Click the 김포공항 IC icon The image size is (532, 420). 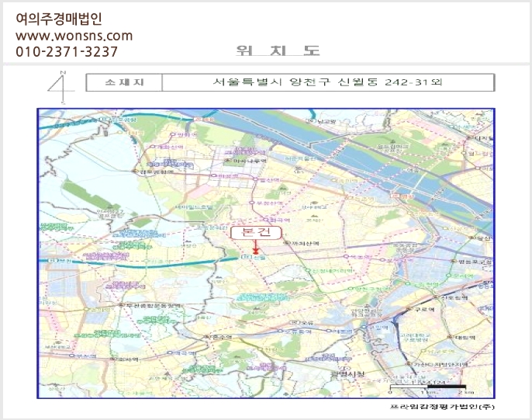[105, 120]
